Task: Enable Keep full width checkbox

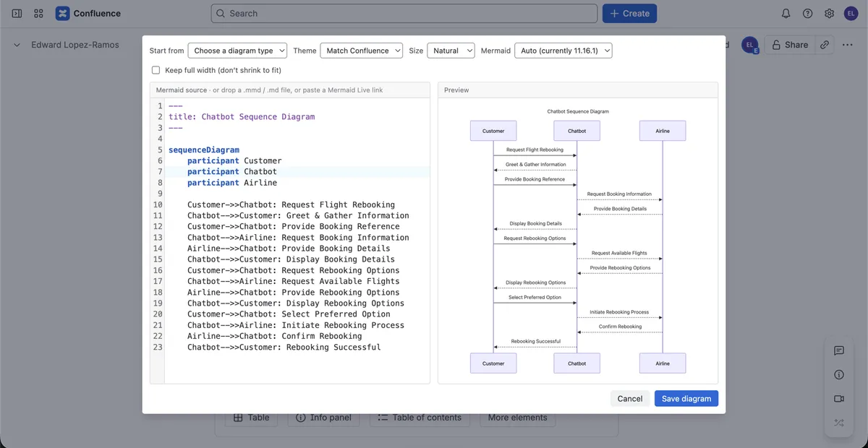Action: coord(156,70)
